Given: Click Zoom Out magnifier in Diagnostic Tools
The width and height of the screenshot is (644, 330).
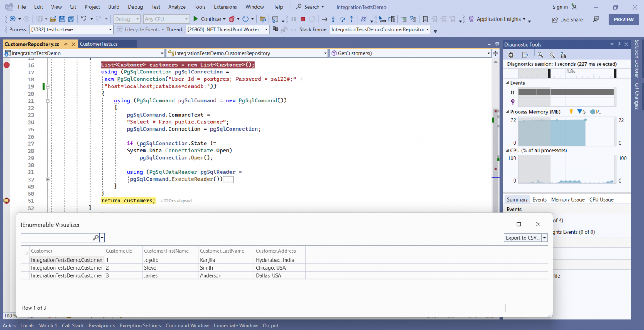Looking at the screenshot, I should 552,55.
